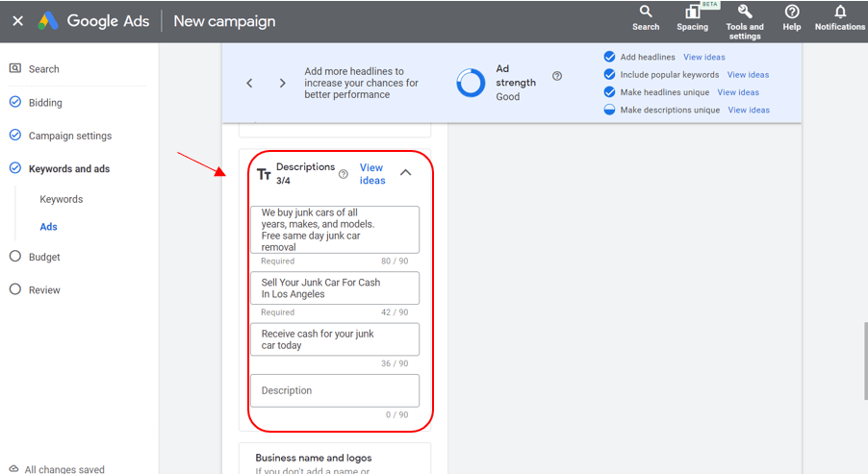This screenshot has height=474, width=868.
Task: Open the Keywords and ads step
Action: pyautogui.click(x=69, y=168)
